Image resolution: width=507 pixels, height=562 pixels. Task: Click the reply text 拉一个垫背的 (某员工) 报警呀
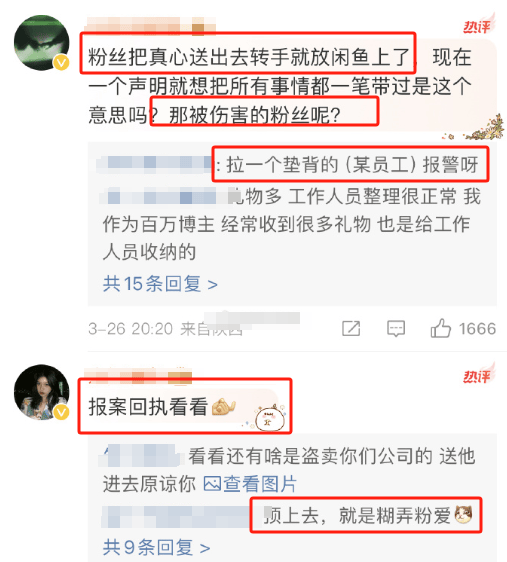(353, 165)
